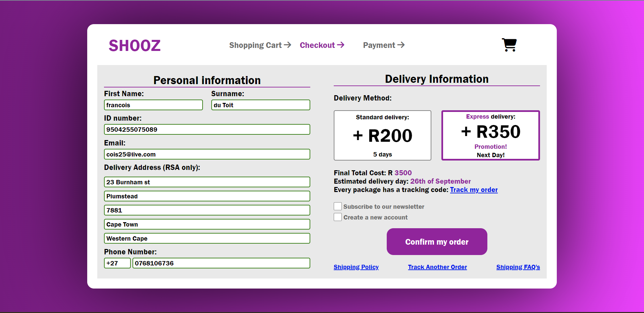Follow the Track Another Order link

(437, 267)
